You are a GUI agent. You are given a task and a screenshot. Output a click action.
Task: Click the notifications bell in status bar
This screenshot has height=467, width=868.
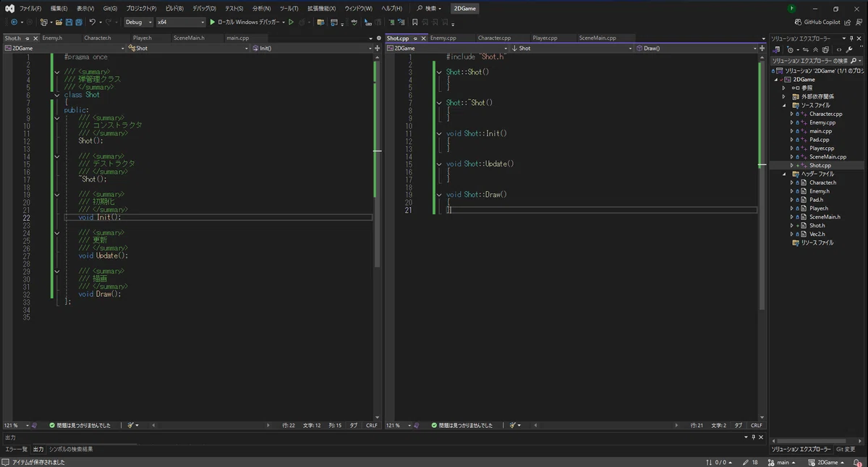[858, 462]
